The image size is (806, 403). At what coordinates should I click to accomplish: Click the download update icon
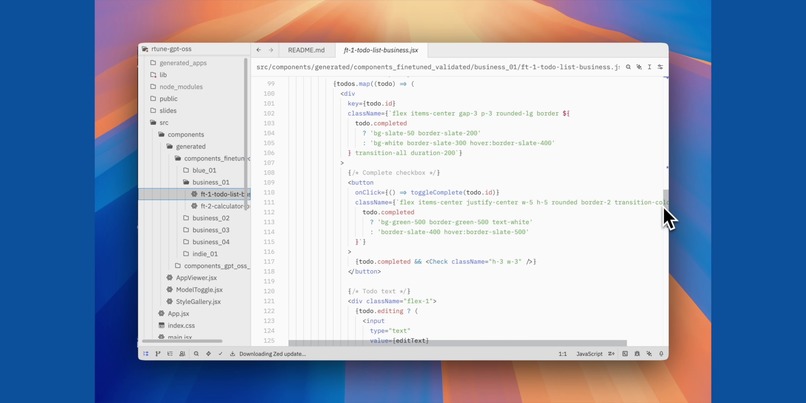click(232, 354)
